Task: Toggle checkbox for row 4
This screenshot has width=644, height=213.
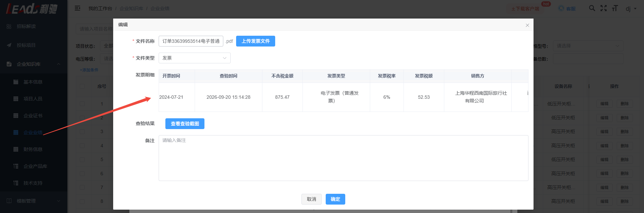Action: 82,146
